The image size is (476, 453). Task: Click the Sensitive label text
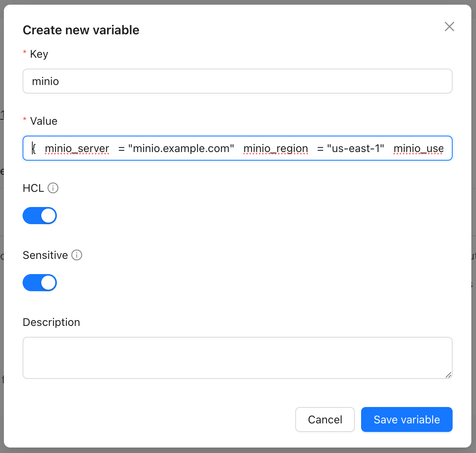tap(45, 255)
